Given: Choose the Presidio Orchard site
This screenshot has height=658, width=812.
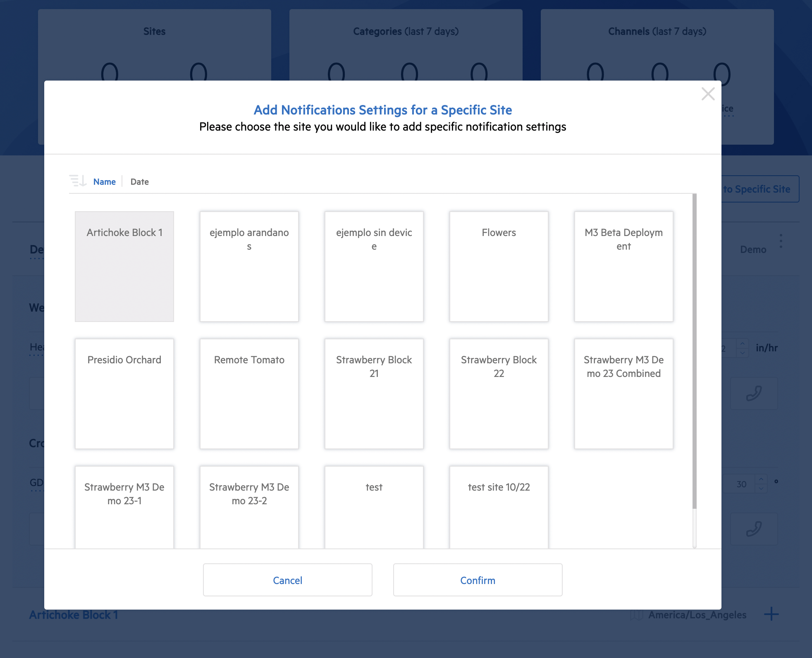Looking at the screenshot, I should [x=124, y=393].
